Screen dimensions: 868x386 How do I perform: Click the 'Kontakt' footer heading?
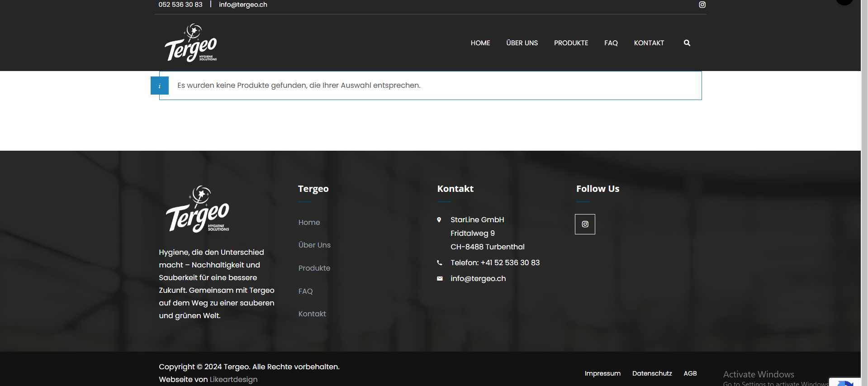(x=455, y=189)
